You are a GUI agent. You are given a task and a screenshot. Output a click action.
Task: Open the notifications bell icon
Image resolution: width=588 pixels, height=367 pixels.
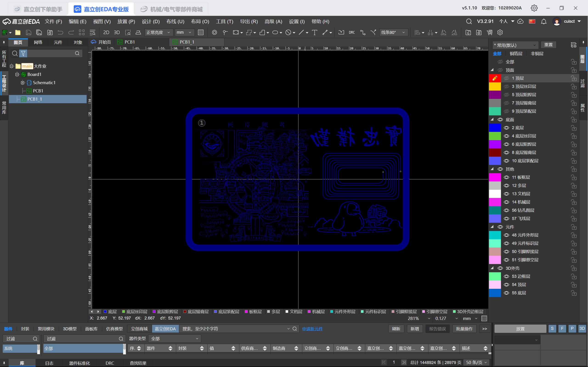[x=544, y=22]
